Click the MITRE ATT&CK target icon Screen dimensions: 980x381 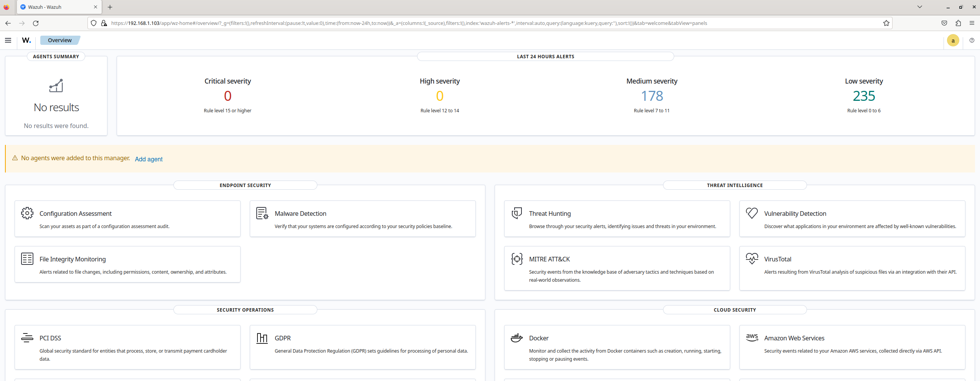tap(516, 259)
